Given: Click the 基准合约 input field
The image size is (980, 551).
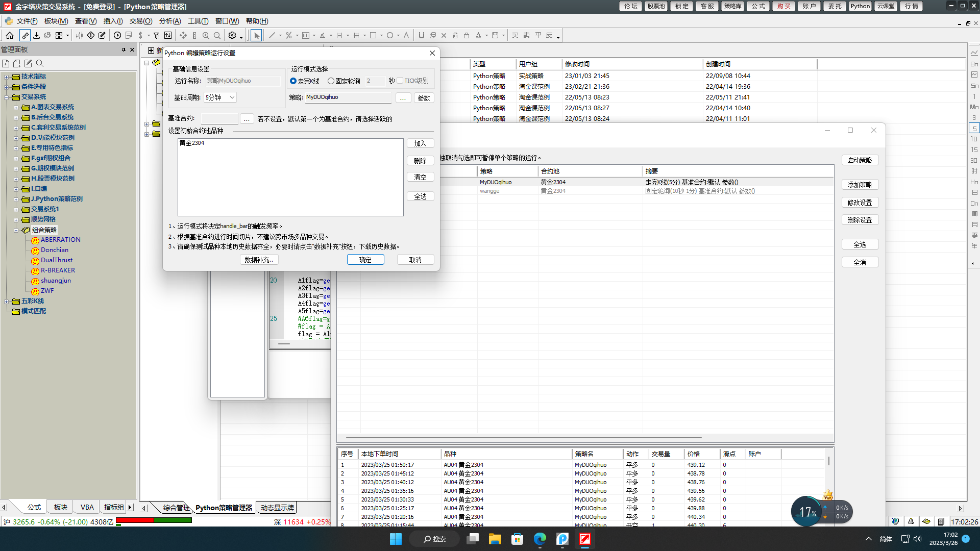Looking at the screenshot, I should pyautogui.click(x=219, y=118).
